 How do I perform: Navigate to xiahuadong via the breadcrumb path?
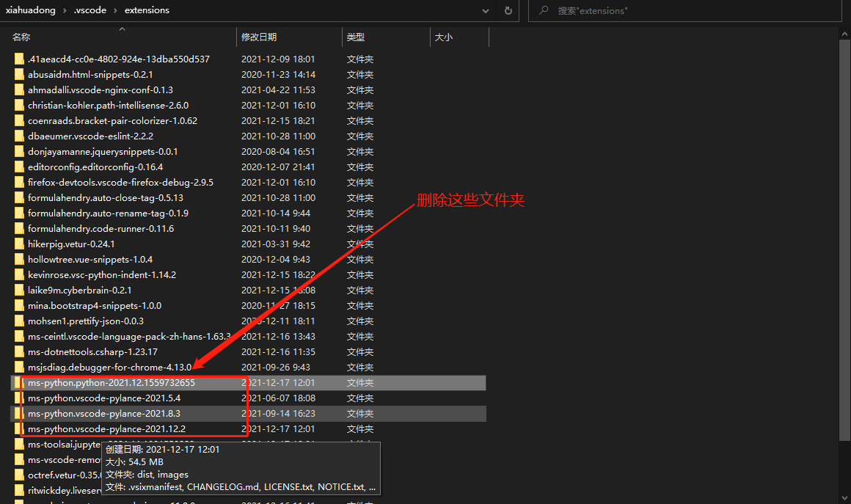tap(31, 10)
